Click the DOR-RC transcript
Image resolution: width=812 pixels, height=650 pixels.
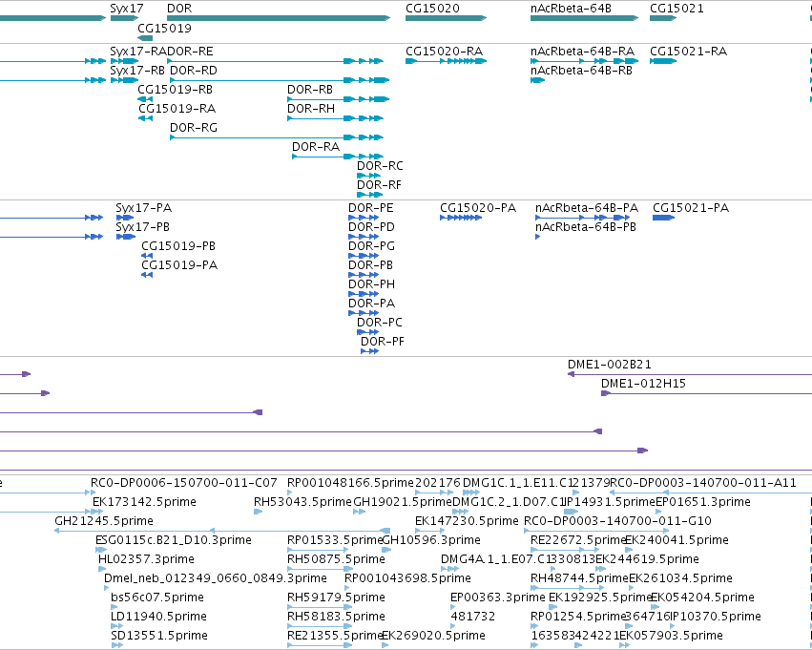(368, 176)
